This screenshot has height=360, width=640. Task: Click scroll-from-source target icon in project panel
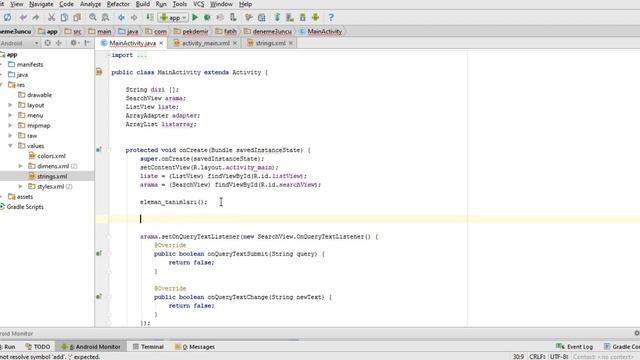(x=48, y=43)
